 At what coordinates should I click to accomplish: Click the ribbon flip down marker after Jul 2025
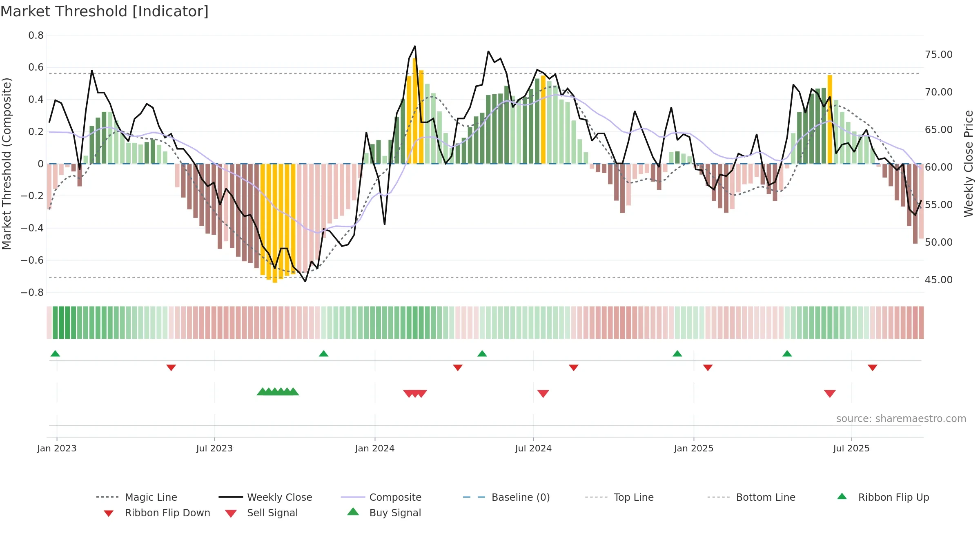click(x=873, y=368)
